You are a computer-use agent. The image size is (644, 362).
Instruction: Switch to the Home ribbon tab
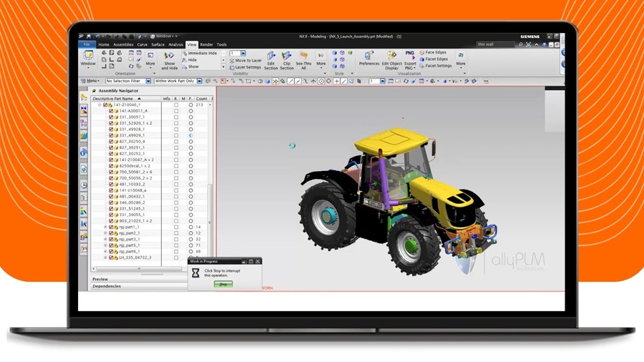tap(104, 45)
